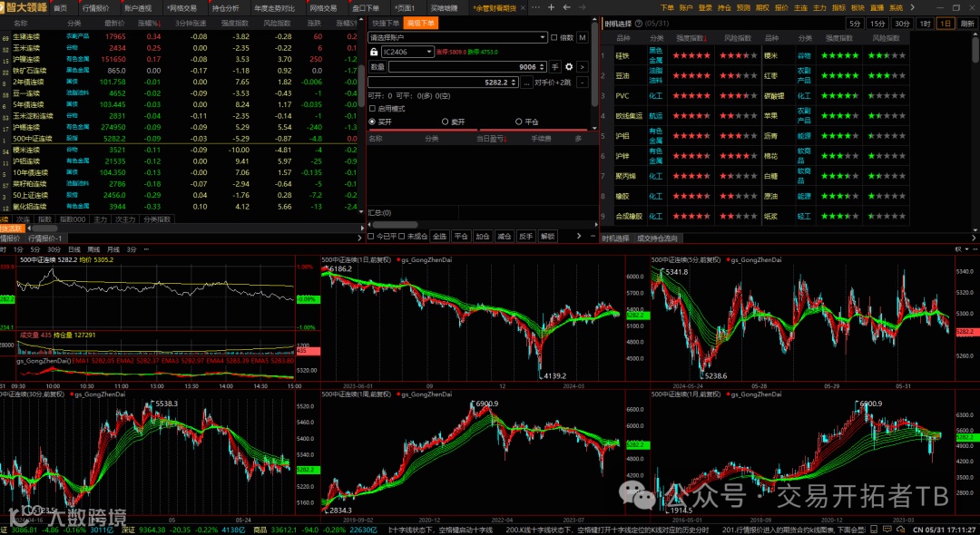Show more top toolbar items chevron

pos(913,7)
